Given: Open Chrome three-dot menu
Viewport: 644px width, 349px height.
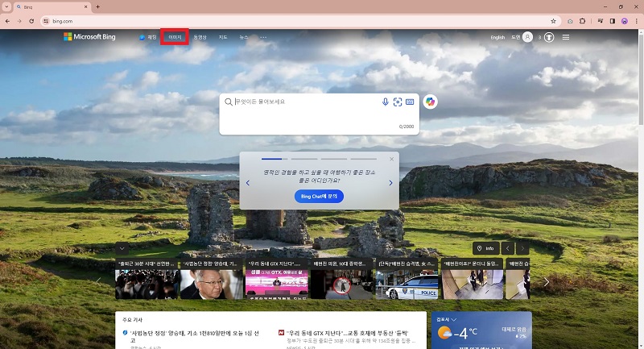Looking at the screenshot, I should point(637,21).
